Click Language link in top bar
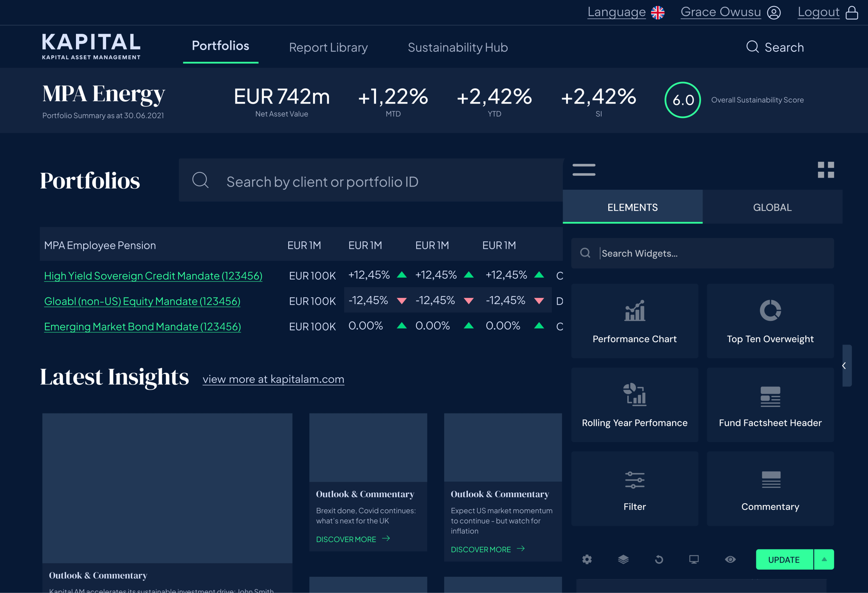Image resolution: width=868 pixels, height=593 pixels. [616, 12]
